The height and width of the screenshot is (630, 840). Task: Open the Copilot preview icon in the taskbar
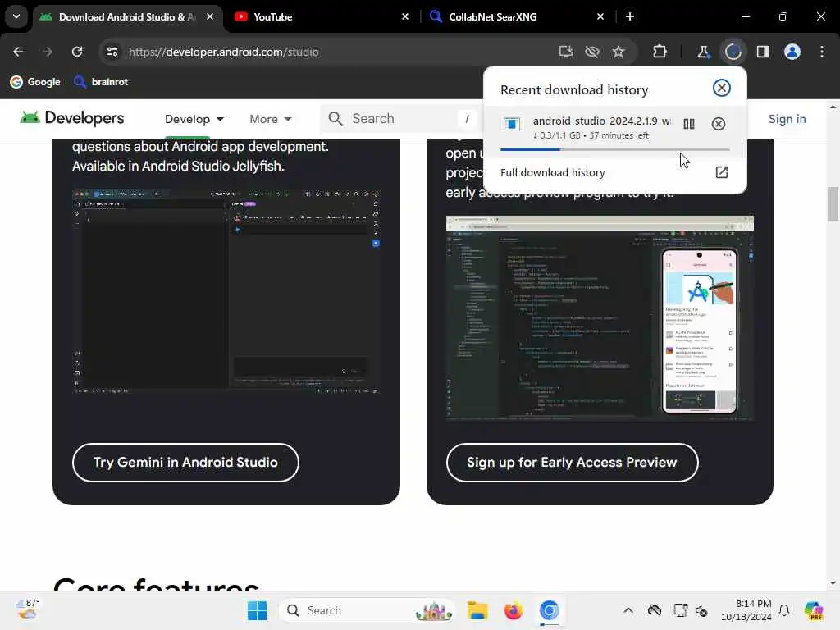click(814, 610)
